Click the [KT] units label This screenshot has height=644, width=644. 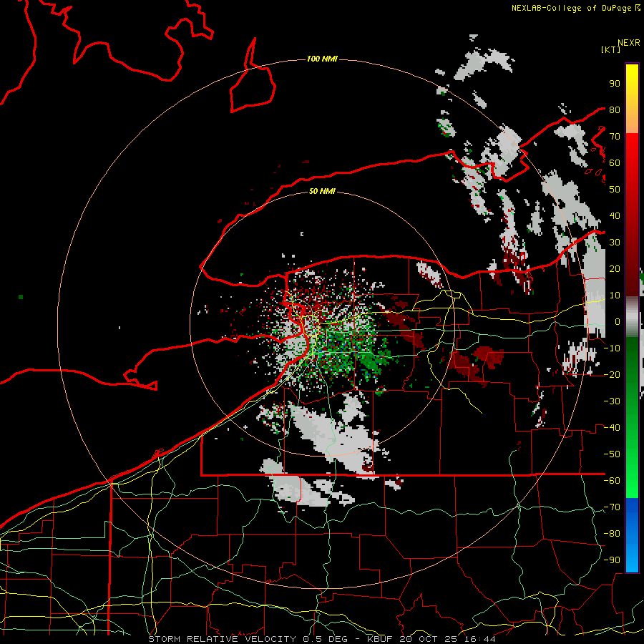(611, 49)
